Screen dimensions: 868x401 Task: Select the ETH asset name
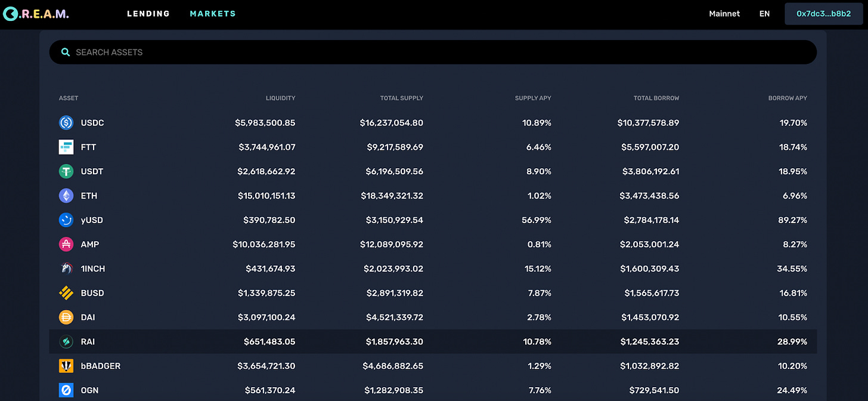point(89,196)
